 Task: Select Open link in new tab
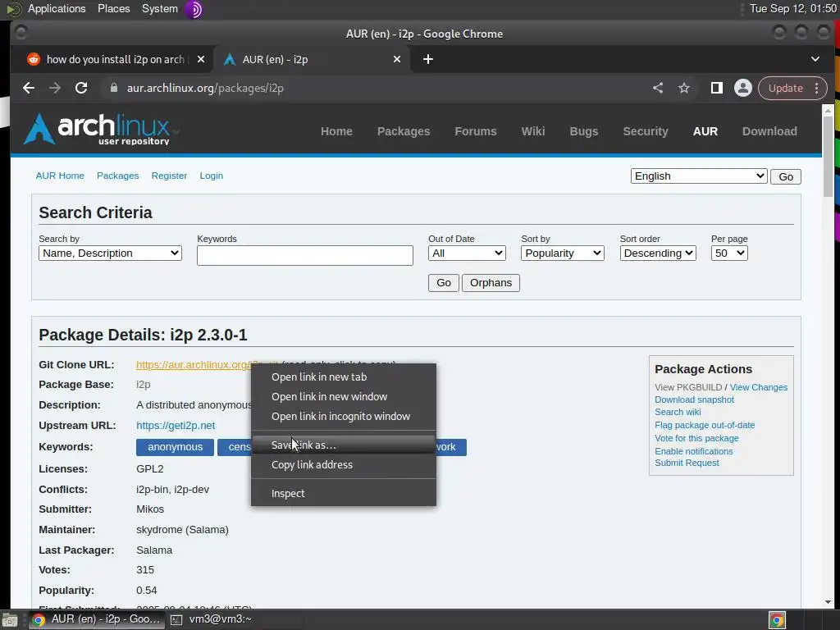coord(344,377)
